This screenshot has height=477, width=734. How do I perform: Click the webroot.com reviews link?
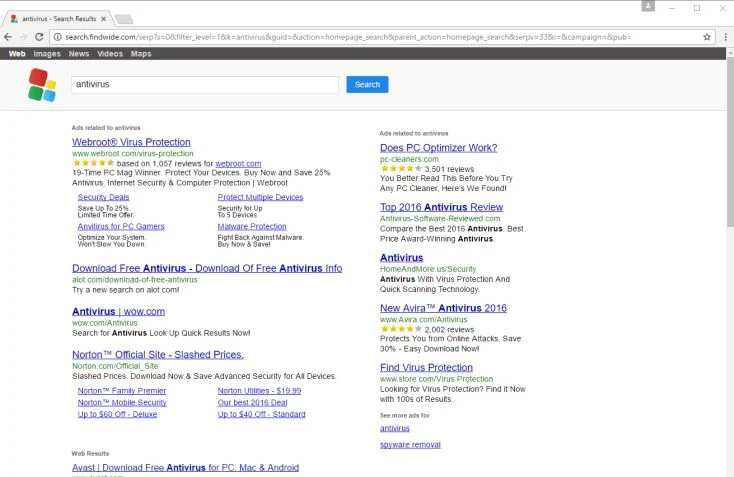[x=238, y=164]
